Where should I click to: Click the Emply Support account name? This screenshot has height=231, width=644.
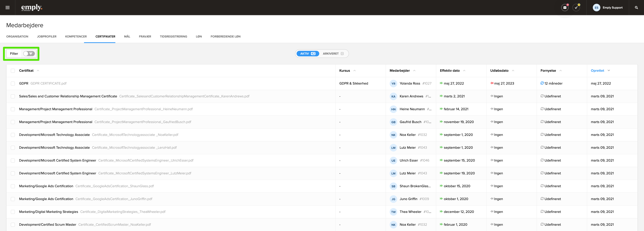tap(613, 8)
